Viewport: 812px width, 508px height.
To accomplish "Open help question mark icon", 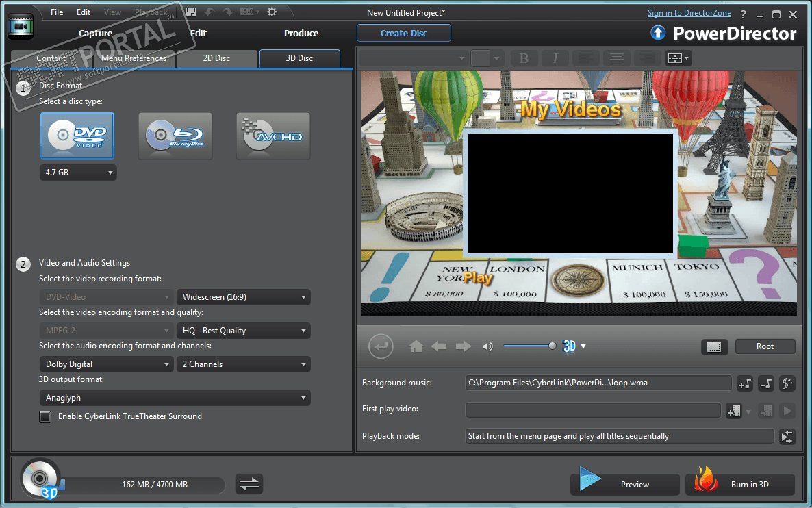I will point(743,14).
